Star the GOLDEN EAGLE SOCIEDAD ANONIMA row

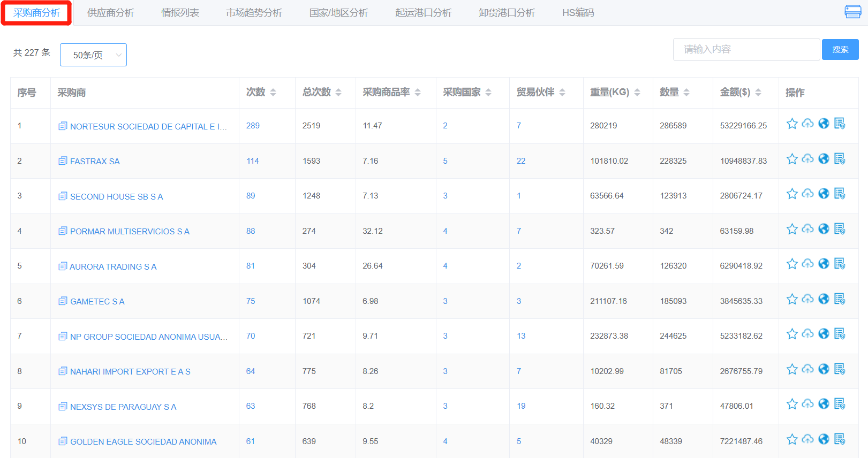tap(792, 440)
